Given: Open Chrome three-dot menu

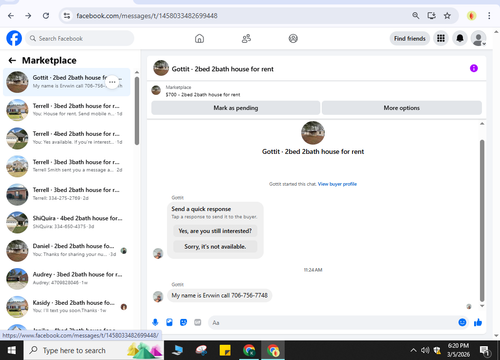Looking at the screenshot, I should coord(489,16).
